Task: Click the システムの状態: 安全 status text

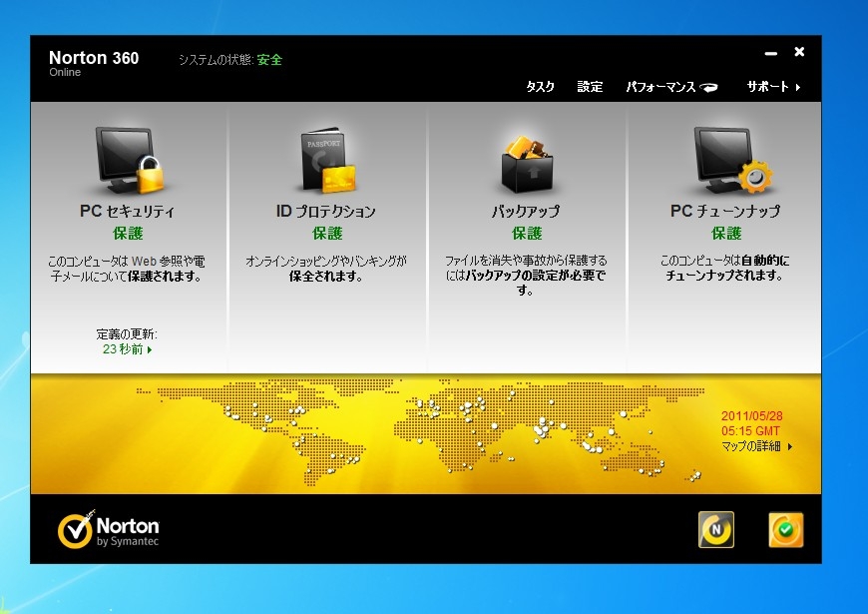Action: click(x=230, y=60)
